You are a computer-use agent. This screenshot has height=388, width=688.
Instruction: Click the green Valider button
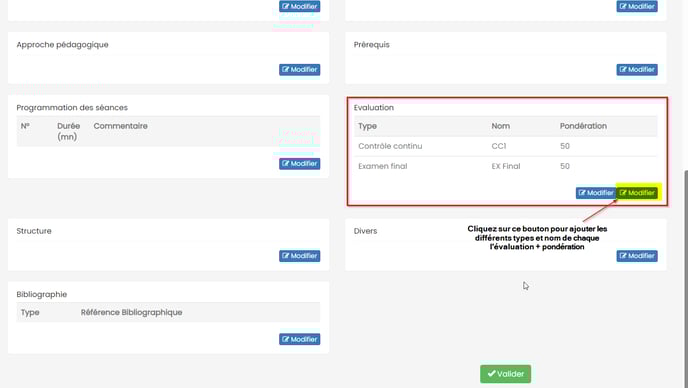(505, 374)
